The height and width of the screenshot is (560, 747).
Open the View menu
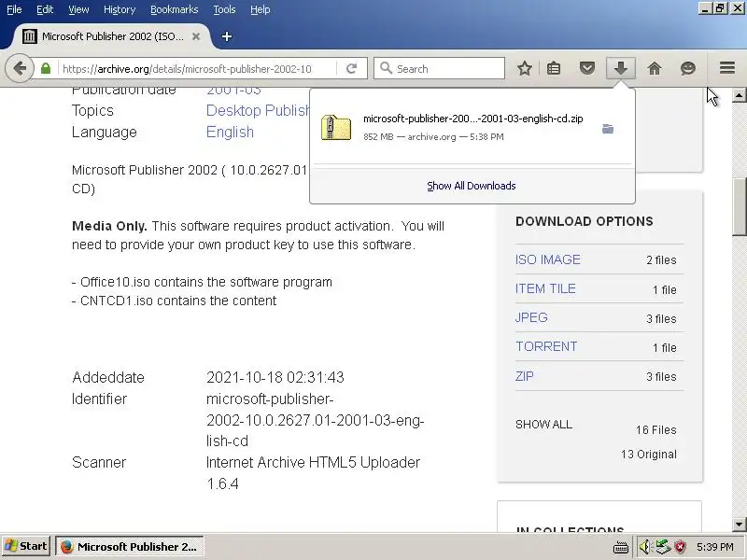[78, 9]
